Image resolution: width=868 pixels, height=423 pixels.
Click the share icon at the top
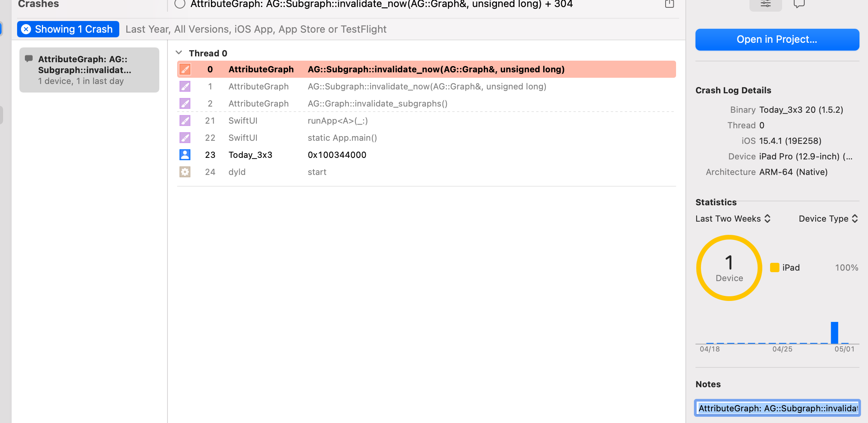coord(669,4)
